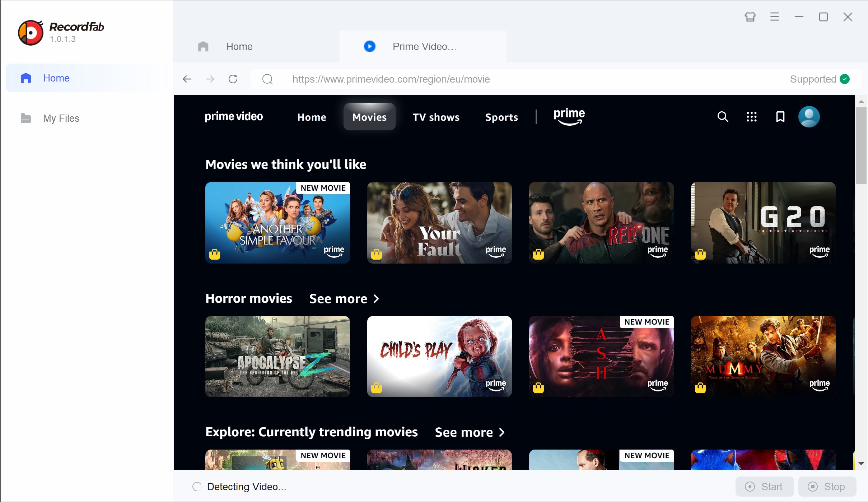Click the shopping bag icon on Mummy
868x502 pixels.
(x=700, y=388)
